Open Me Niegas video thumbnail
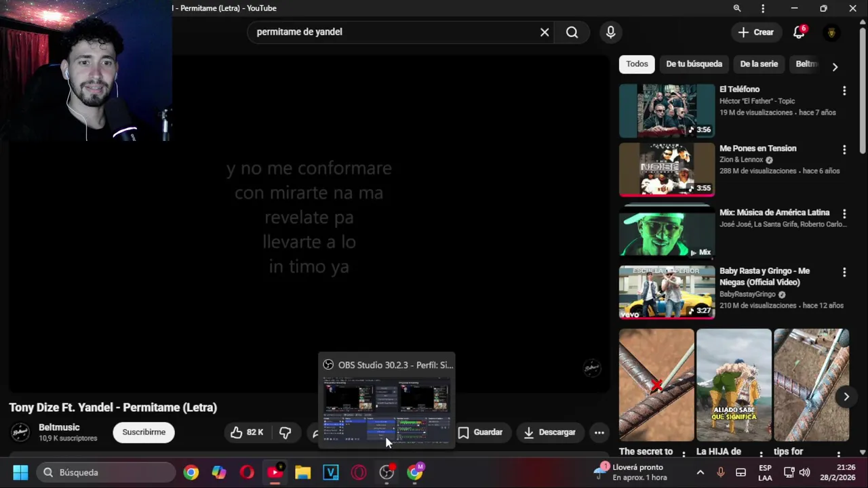Image resolution: width=868 pixels, height=488 pixels. [x=667, y=292]
